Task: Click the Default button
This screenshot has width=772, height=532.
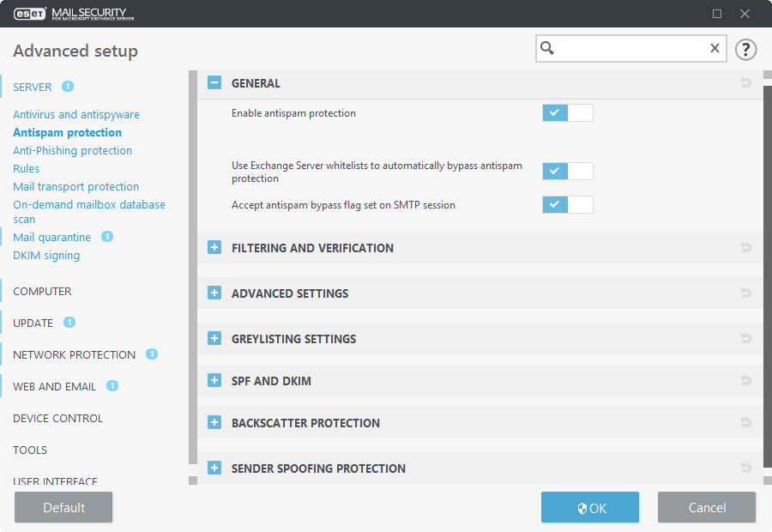Action: [x=63, y=506]
